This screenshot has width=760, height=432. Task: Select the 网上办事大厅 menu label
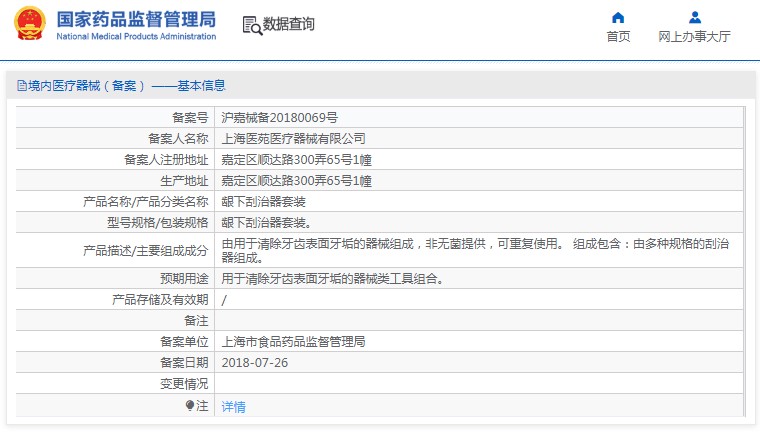(694, 36)
